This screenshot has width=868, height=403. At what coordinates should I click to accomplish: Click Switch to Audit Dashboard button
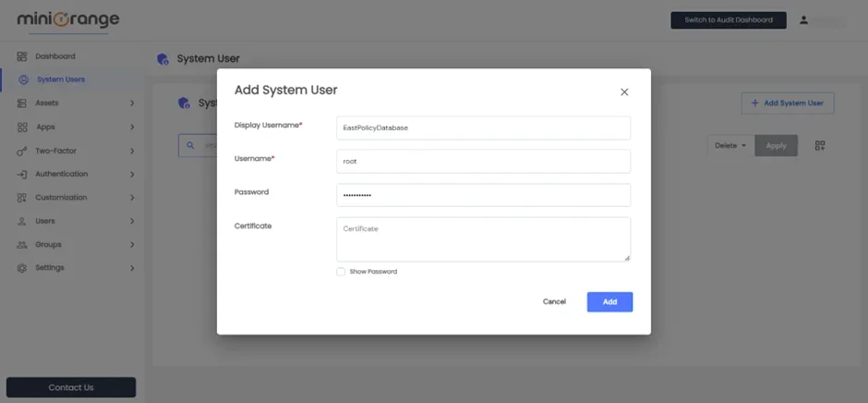[x=728, y=20]
